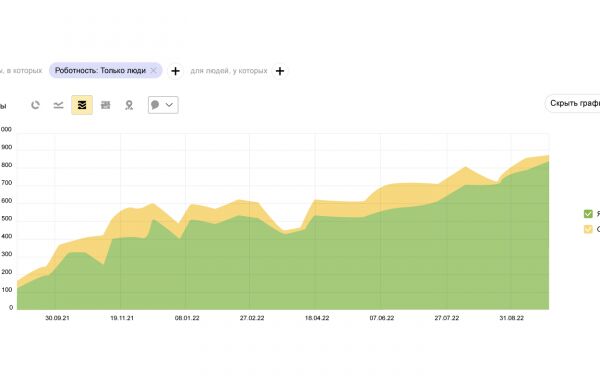Open the map view icon

tap(129, 105)
